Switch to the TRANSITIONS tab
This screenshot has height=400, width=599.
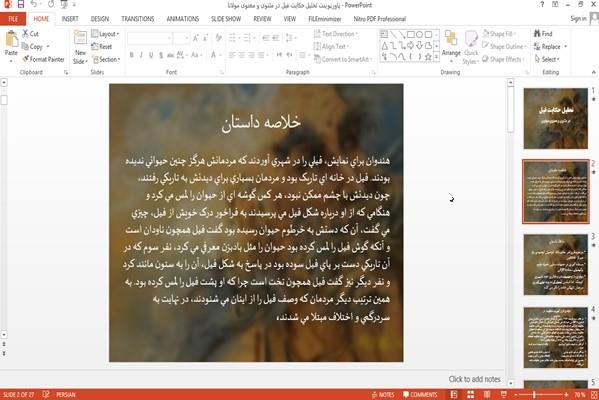click(x=138, y=19)
